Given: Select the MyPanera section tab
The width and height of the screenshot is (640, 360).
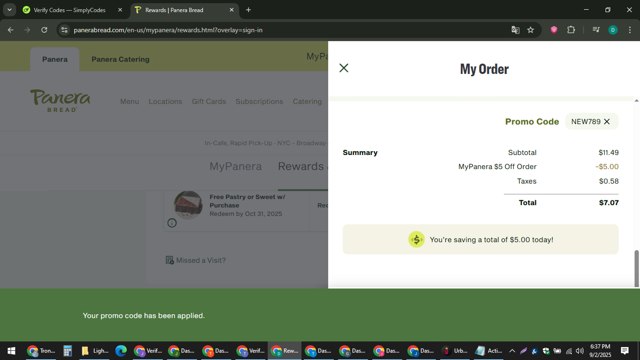Looking at the screenshot, I should click(236, 167).
